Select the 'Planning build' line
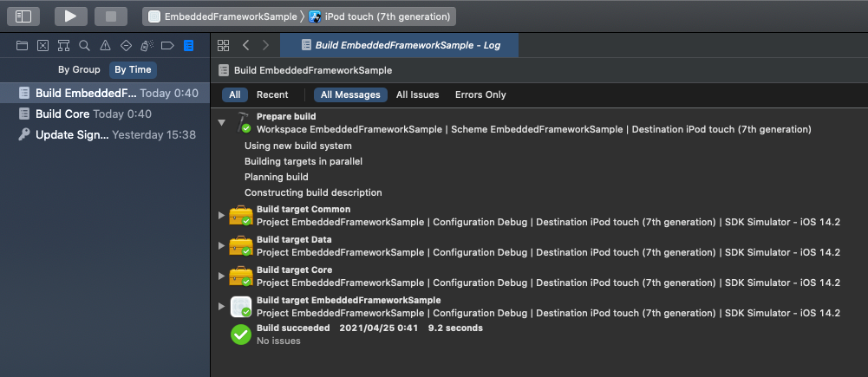The image size is (868, 377). [277, 177]
